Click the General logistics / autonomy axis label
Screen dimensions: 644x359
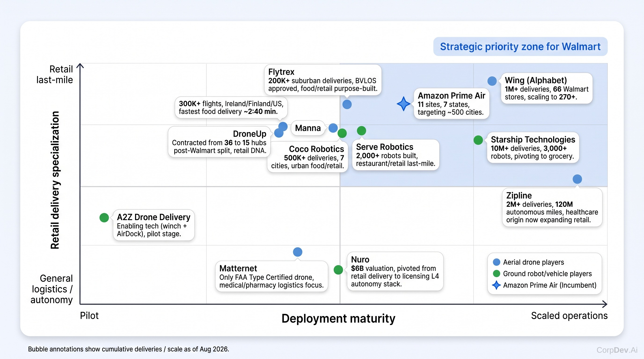52,289
